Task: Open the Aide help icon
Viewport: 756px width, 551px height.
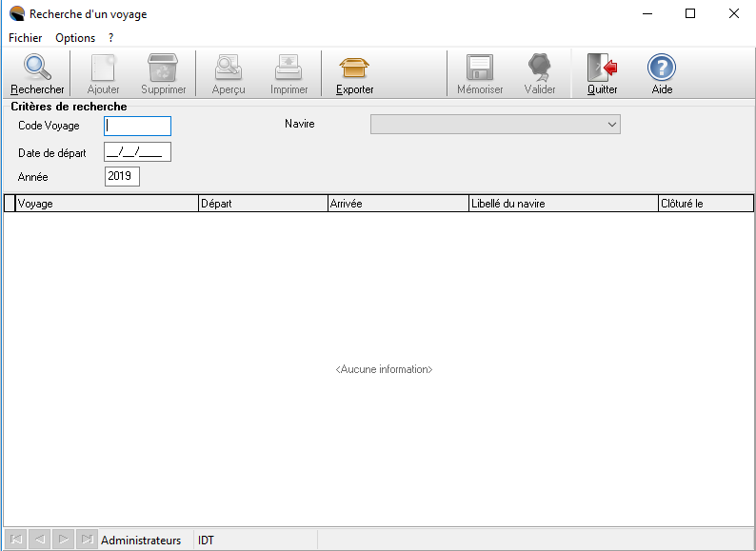Action: tap(662, 69)
